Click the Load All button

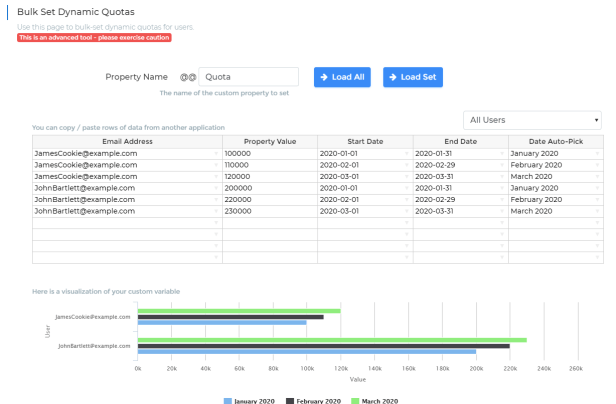[343, 77]
